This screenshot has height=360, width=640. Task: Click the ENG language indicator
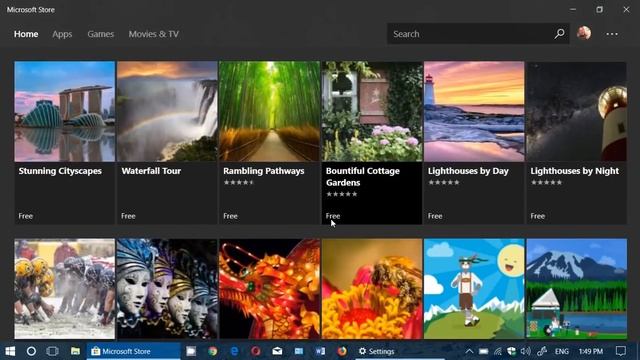coord(562,351)
